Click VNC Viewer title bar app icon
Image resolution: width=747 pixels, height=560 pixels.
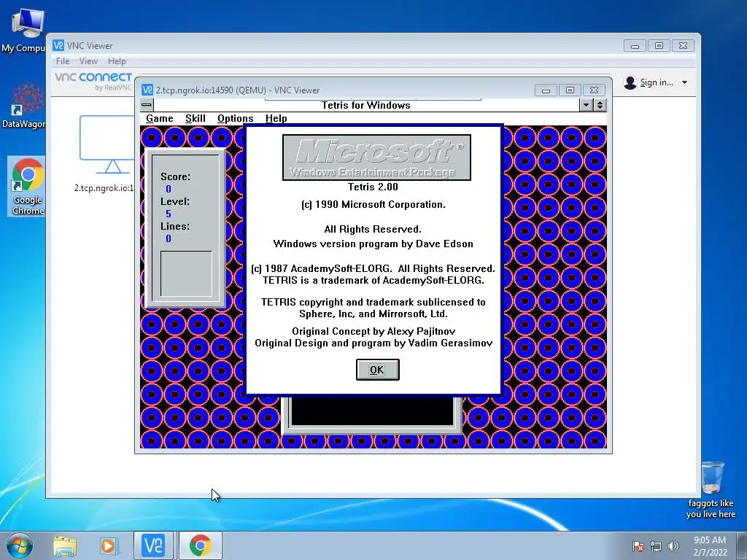(58, 46)
